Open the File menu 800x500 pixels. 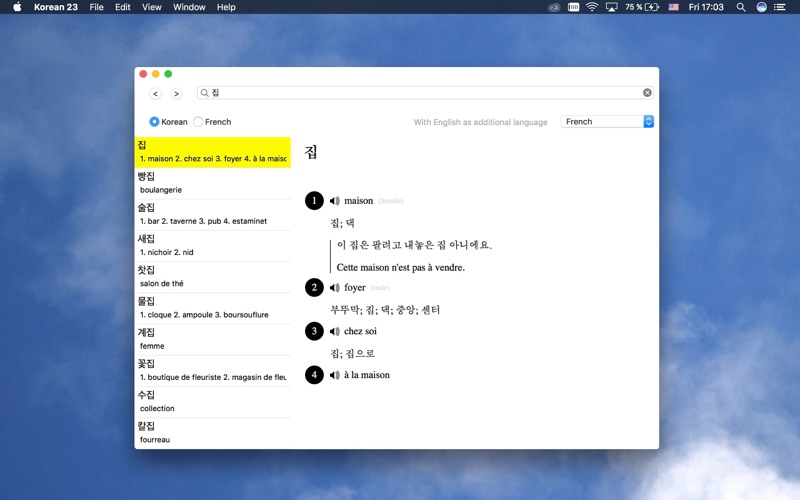coord(96,7)
